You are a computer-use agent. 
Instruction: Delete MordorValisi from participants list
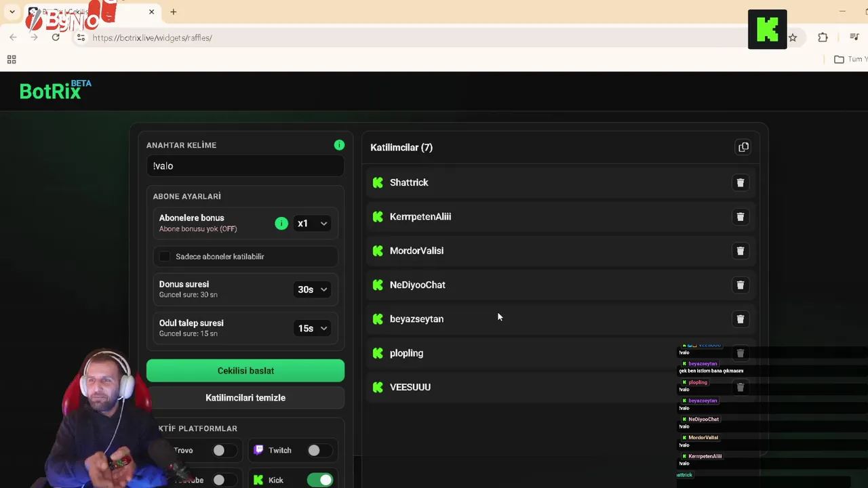pyautogui.click(x=741, y=251)
